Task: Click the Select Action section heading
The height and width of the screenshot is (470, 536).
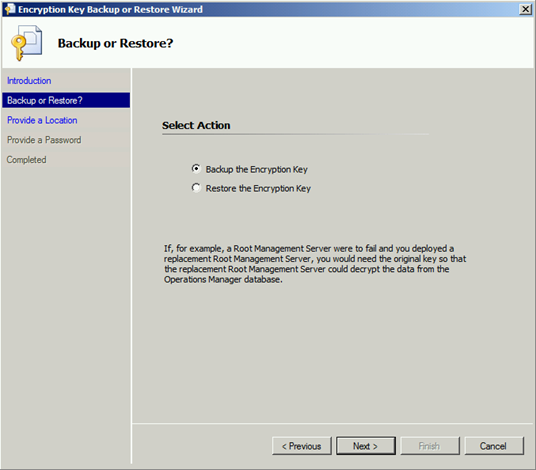Action: pos(196,125)
